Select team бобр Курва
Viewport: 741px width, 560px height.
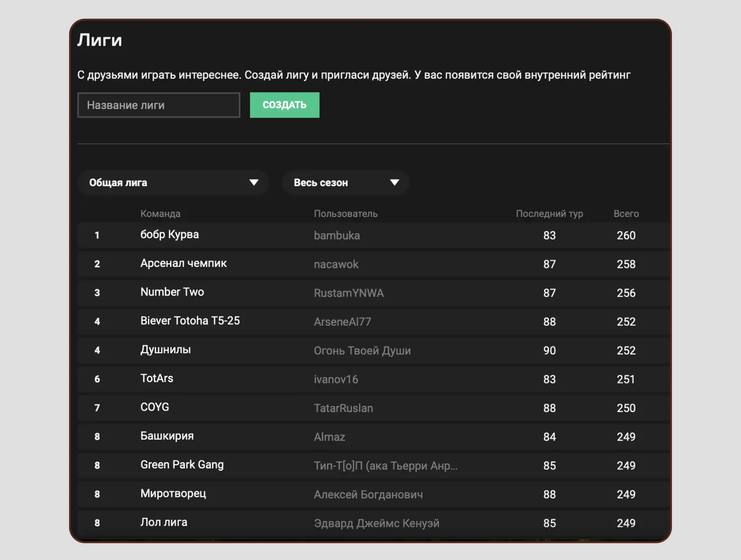pyautogui.click(x=169, y=235)
